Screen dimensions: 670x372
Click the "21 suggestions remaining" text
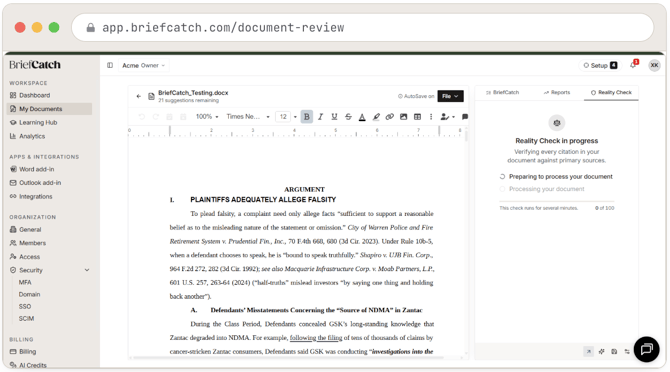tap(188, 100)
